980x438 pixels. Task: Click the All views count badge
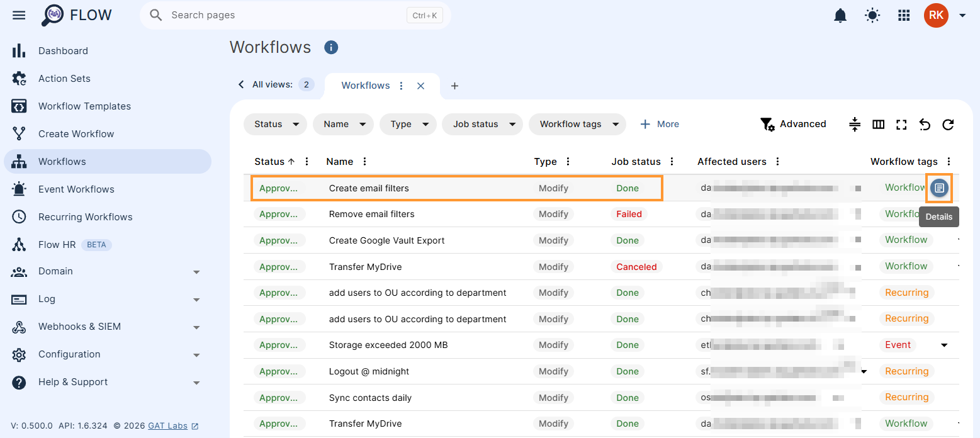click(x=307, y=84)
